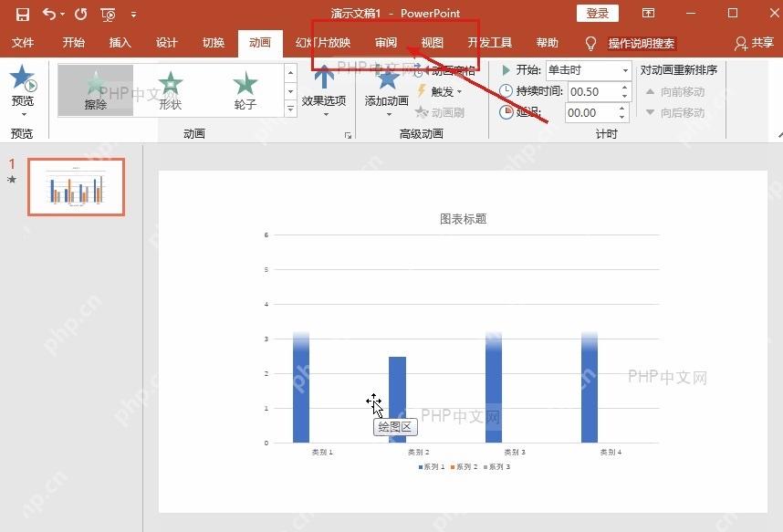783x532 pixels.
Task: Click the 系列 3 legend entry
Action: 496,466
